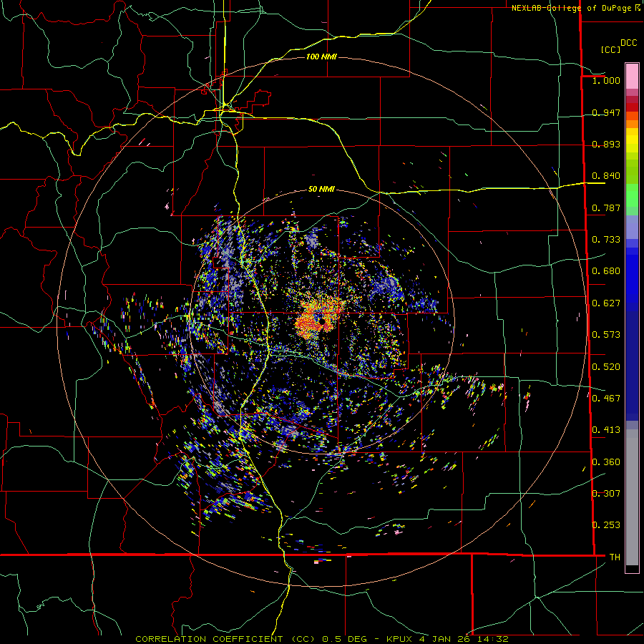Click the 0.573 scale value
Screen dimensions: 644x644
pos(606,335)
